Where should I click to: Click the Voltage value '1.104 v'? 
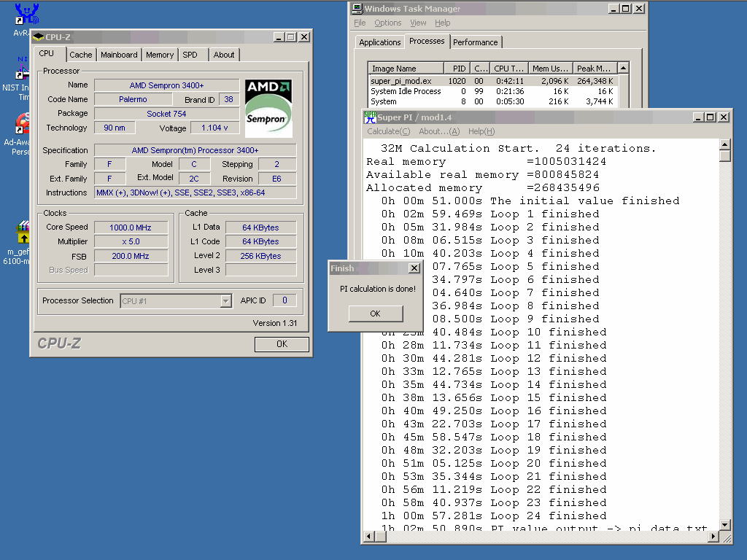(x=215, y=128)
